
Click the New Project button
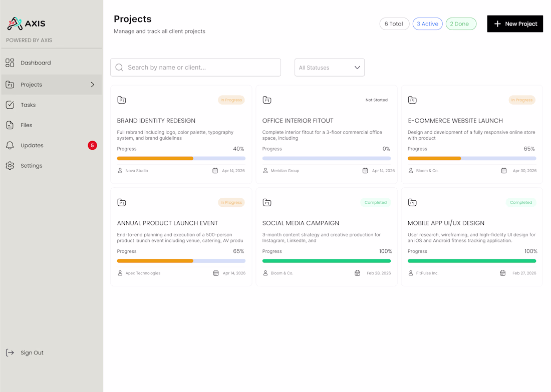[514, 24]
